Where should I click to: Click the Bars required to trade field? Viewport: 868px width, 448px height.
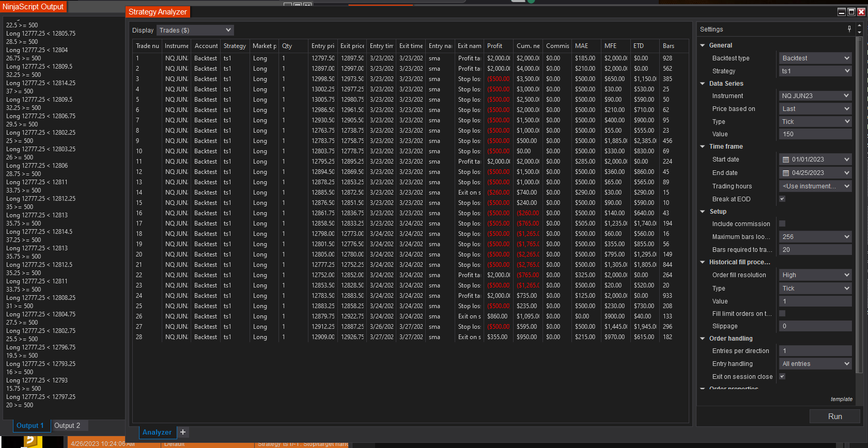(x=815, y=250)
